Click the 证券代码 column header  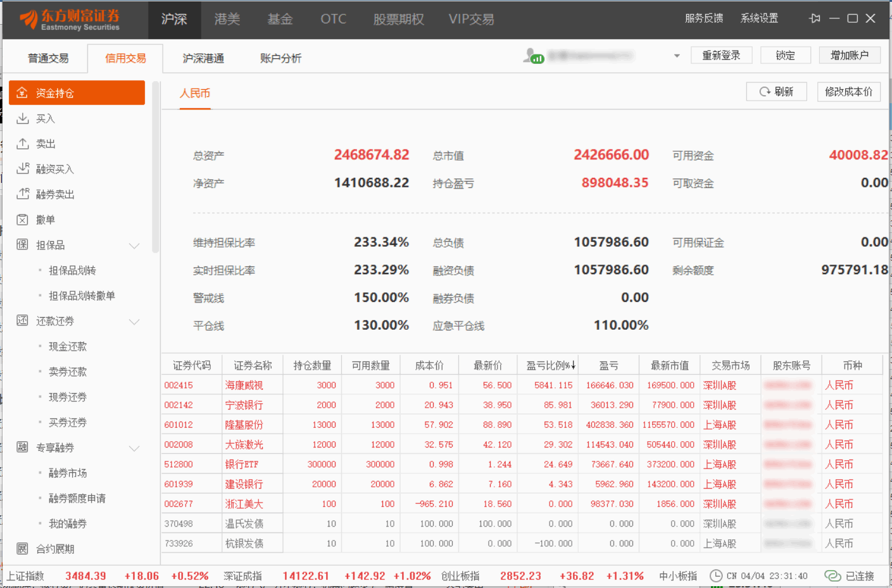[192, 365]
